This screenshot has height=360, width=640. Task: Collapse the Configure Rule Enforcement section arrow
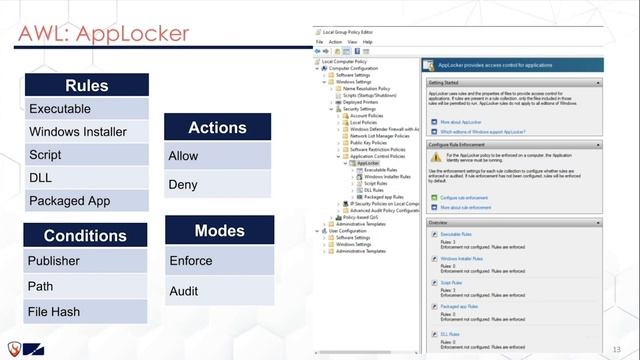point(598,145)
